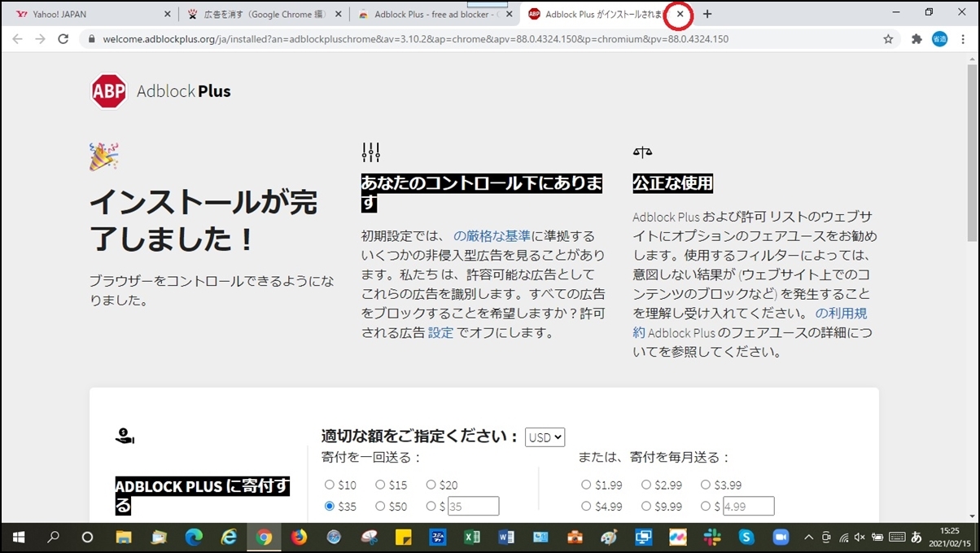Open the 設定 link
This screenshot has width=980, height=553.
click(440, 332)
